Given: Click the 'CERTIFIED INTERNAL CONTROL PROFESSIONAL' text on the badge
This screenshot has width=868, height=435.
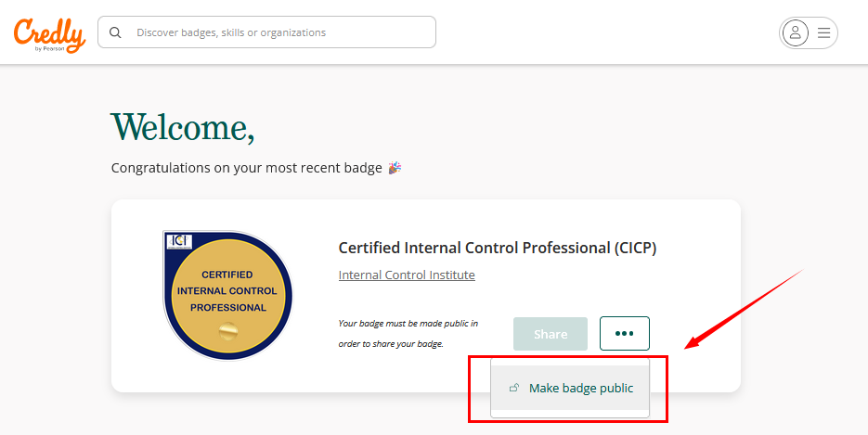Looking at the screenshot, I should (227, 290).
